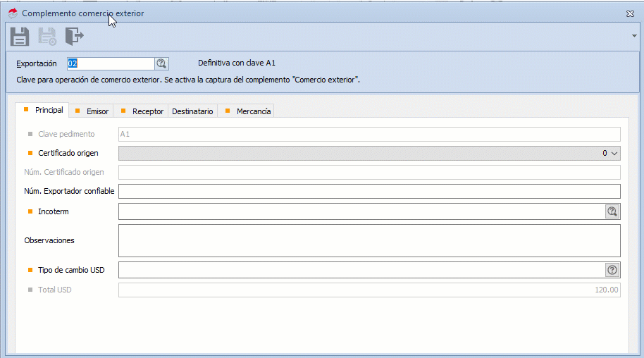Click the Save floppy disk icon
This screenshot has height=358, width=644.
pos(20,37)
